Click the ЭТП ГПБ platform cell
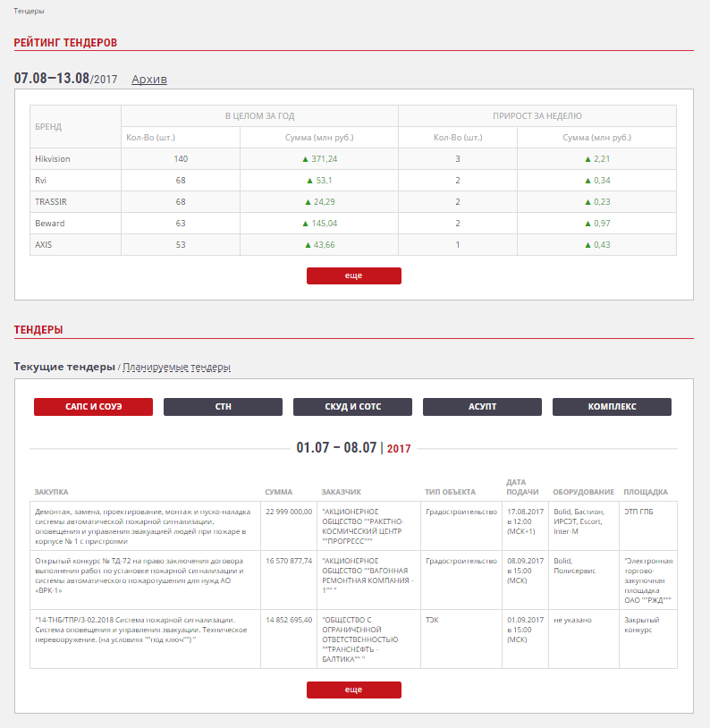Viewport: 710px width, 728px height. 640,512
